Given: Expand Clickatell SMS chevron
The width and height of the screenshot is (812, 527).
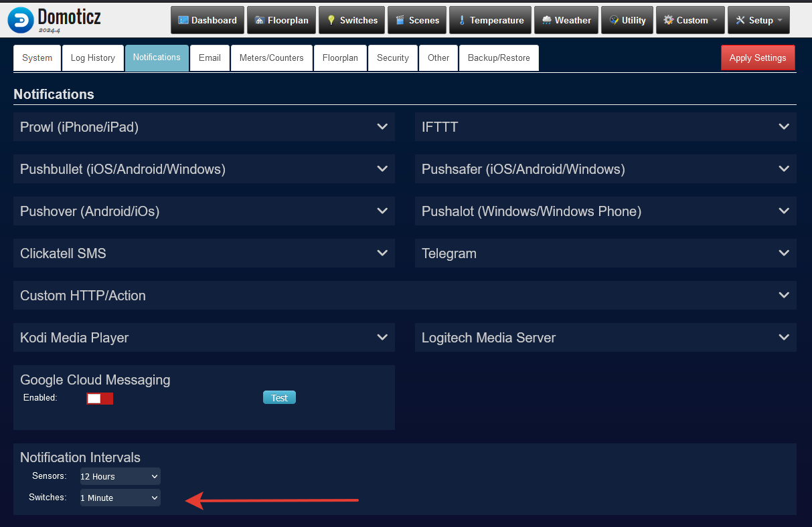Looking at the screenshot, I should click(382, 253).
